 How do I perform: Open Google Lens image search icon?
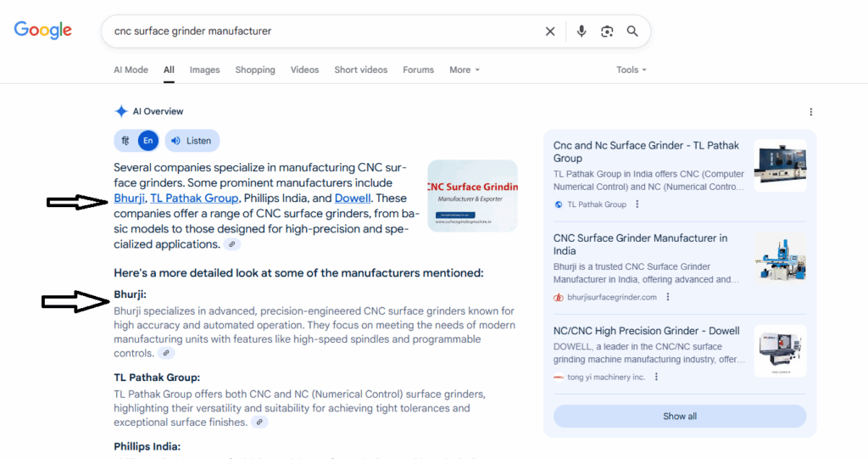pos(607,31)
